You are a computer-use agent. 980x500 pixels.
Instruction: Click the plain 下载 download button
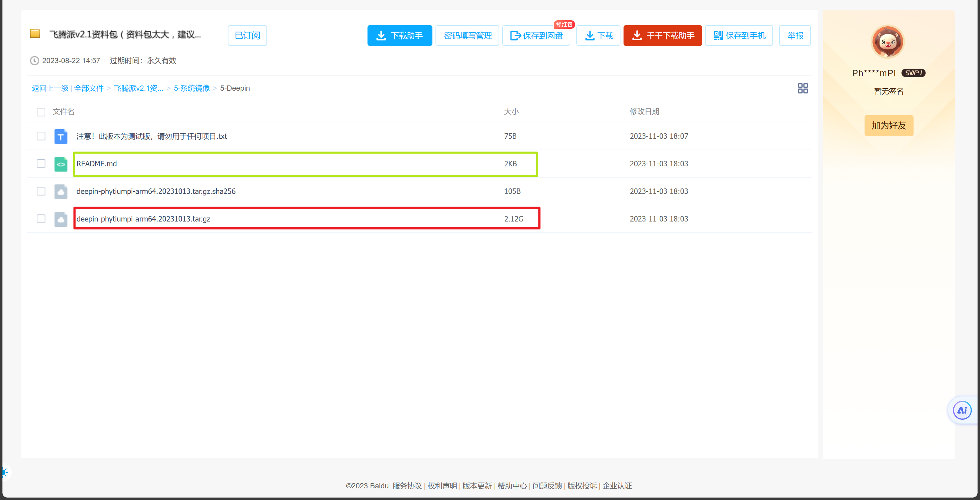pos(598,36)
